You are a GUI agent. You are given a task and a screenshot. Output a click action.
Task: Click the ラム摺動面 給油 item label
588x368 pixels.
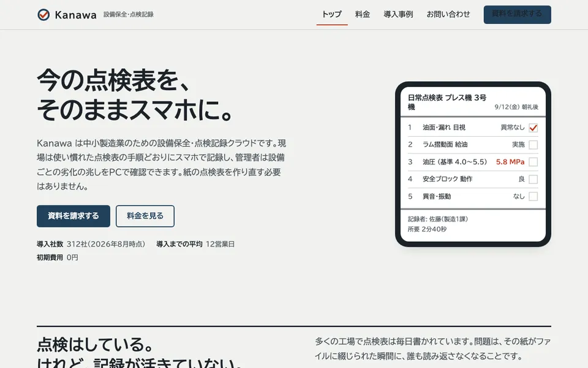coord(445,145)
